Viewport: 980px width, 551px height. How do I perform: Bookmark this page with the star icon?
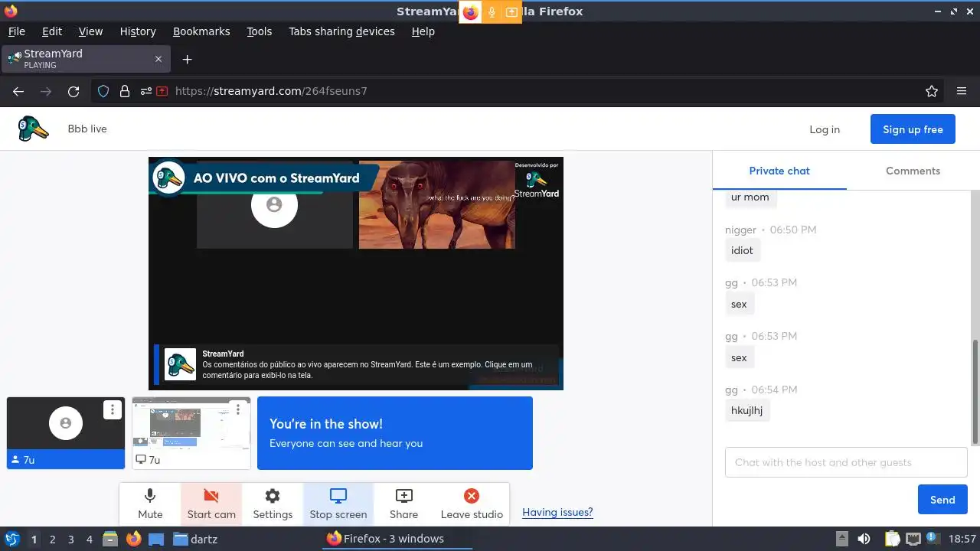click(932, 91)
